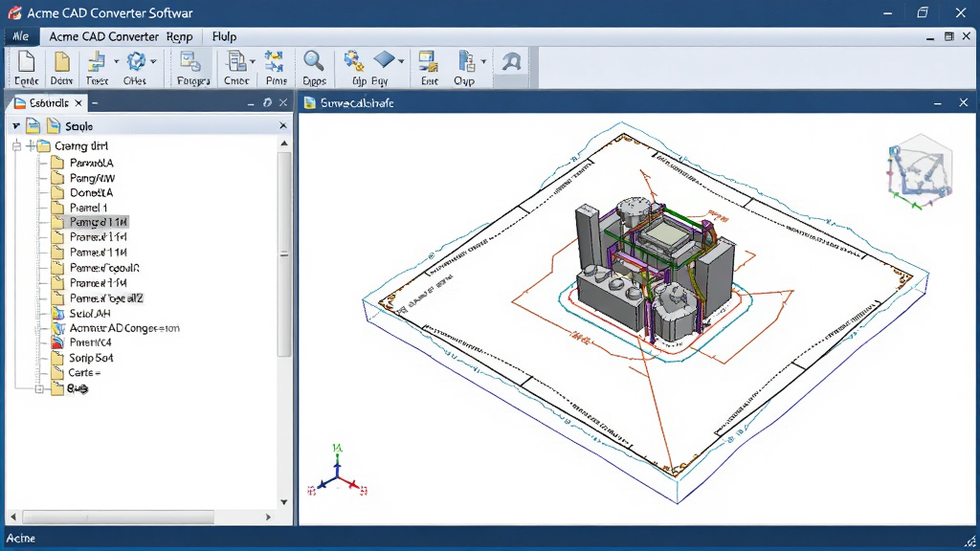Viewport: 980px width, 551px height.
Task: Click the last gray tool icon in toolbar
Action: pyautogui.click(x=511, y=62)
